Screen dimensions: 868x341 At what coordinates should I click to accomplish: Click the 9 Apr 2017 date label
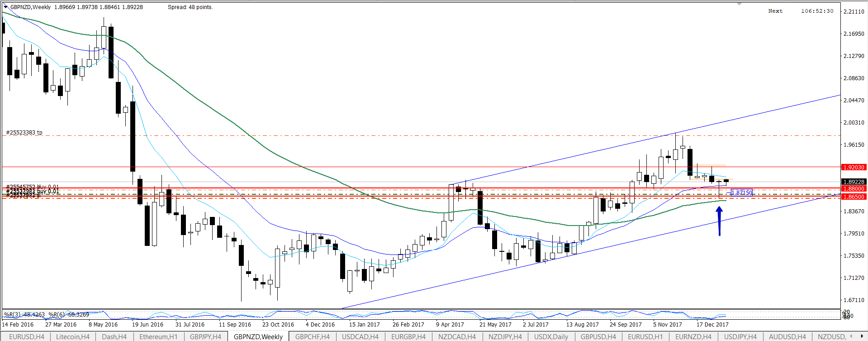click(x=450, y=325)
